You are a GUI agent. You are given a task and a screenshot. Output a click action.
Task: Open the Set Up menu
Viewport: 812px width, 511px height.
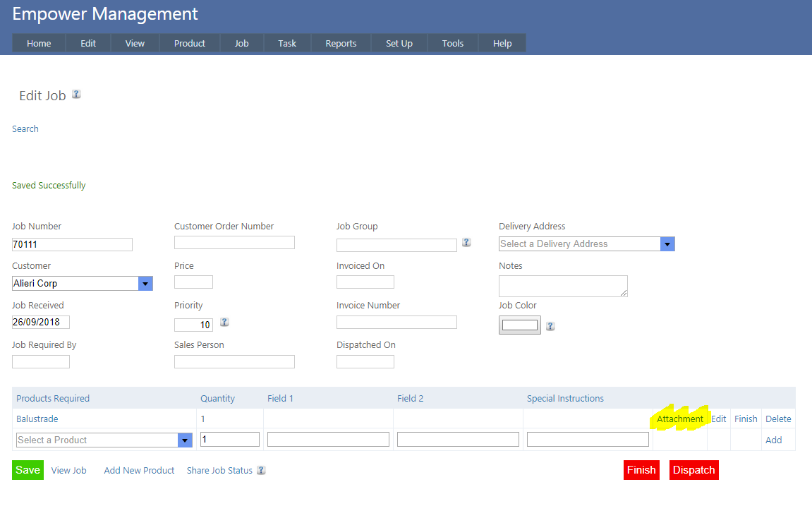click(x=399, y=43)
